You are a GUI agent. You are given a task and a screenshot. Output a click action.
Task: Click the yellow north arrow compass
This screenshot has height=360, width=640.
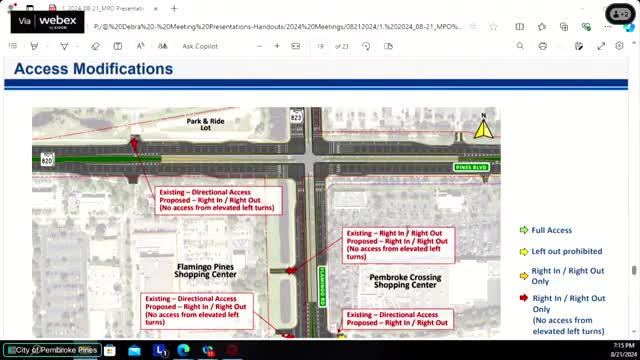[x=484, y=126]
